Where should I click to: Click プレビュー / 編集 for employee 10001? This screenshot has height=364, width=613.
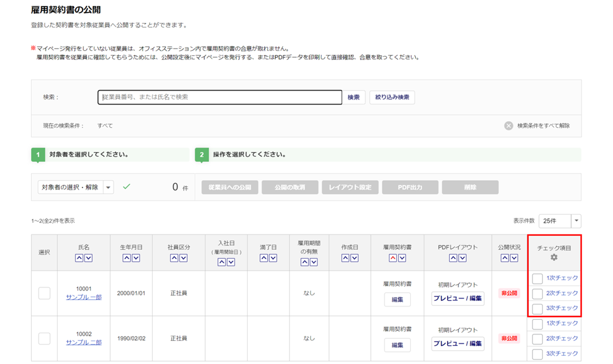pos(458,298)
